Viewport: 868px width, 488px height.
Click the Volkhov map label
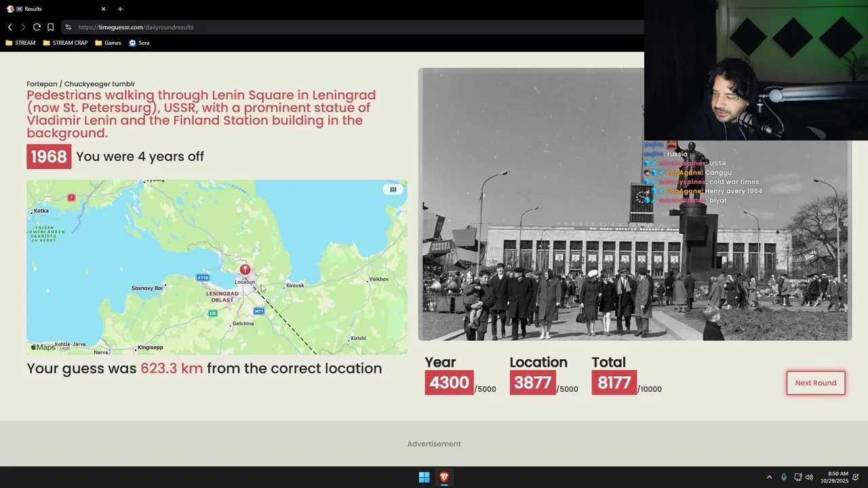[x=378, y=279]
